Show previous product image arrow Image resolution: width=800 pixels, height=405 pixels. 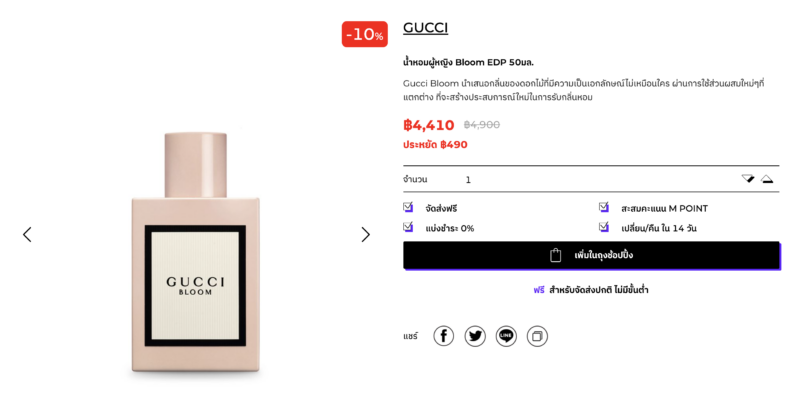click(27, 235)
